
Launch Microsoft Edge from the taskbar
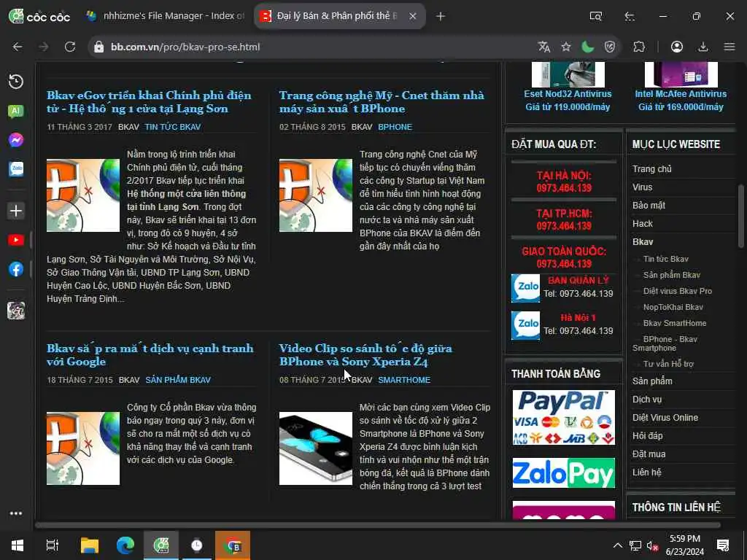click(125, 545)
